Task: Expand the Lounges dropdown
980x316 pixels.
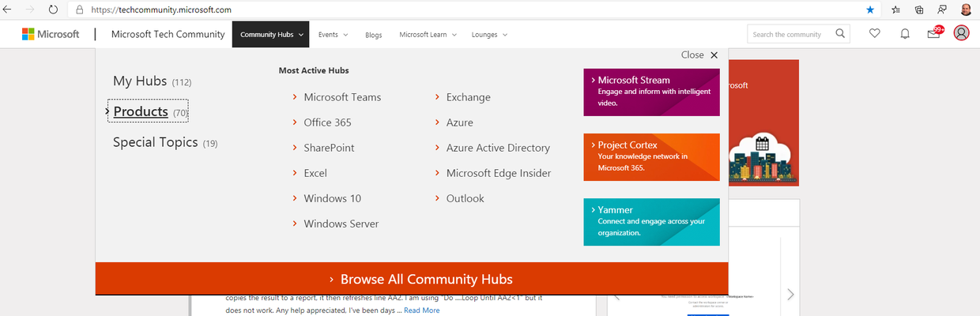Action: (489, 35)
